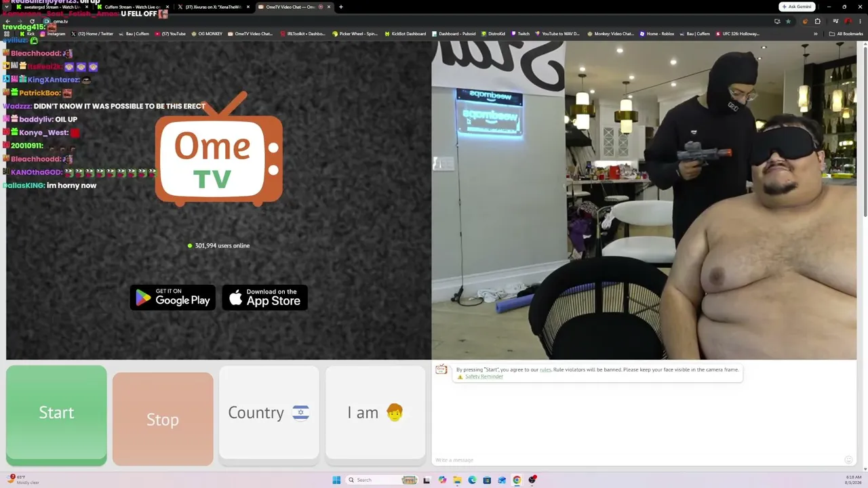Viewport: 868px width, 488px height.
Task: Click the Stop button
Action: (163, 419)
